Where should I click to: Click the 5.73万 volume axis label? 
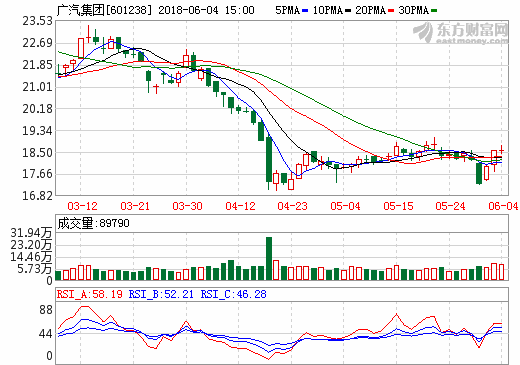(35, 269)
